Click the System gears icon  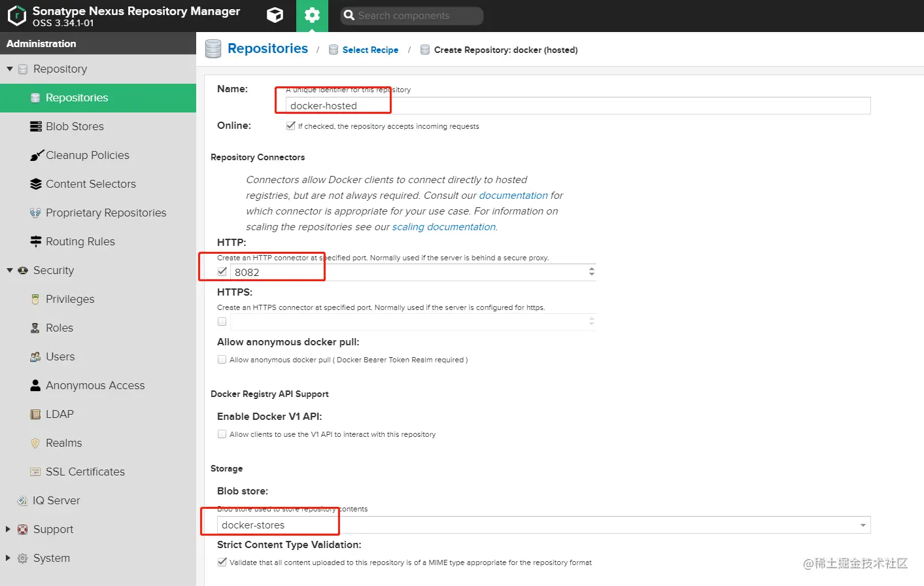point(23,559)
